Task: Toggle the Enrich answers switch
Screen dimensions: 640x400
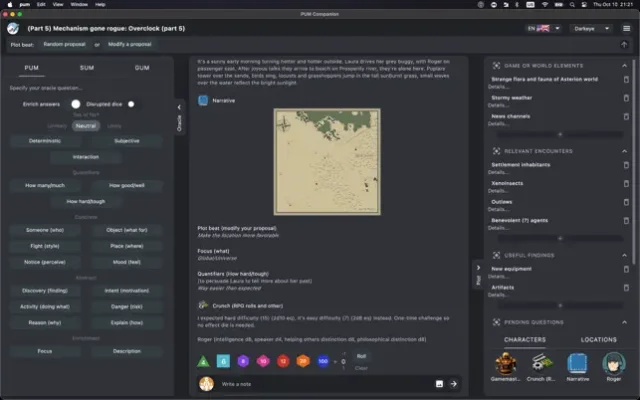Action: [x=76, y=104]
